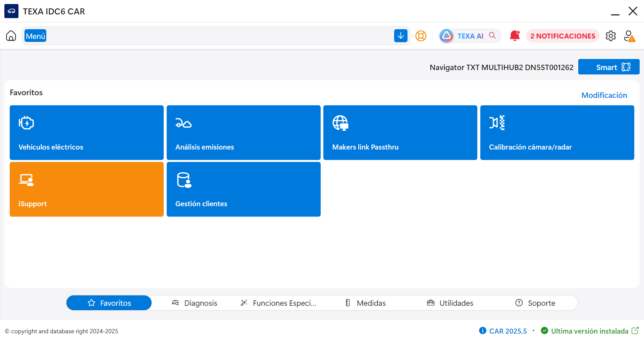Go to the Home icon
The image size is (644, 342).
pos(11,36)
